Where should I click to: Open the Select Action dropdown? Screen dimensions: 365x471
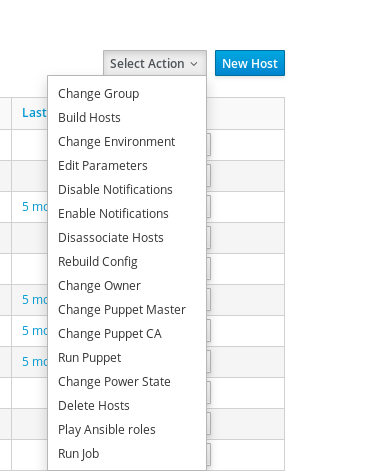tap(155, 63)
